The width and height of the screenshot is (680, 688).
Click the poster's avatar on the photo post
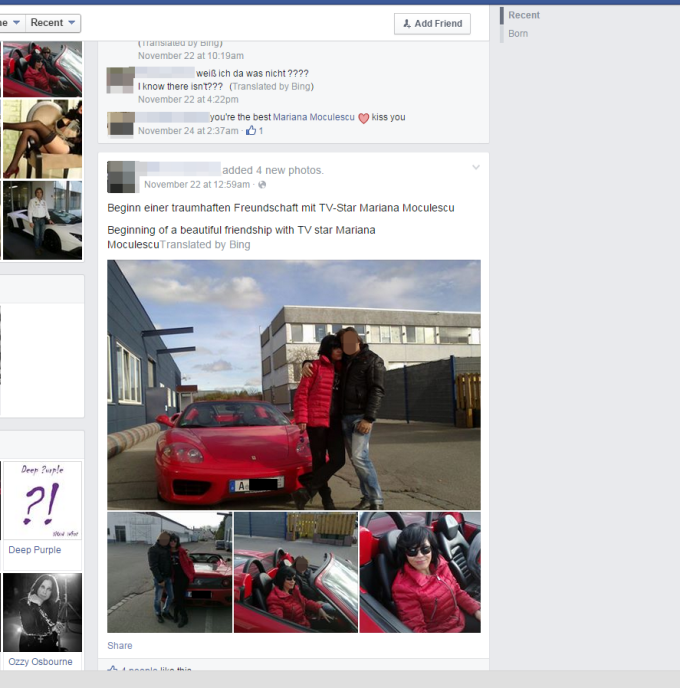click(122, 176)
